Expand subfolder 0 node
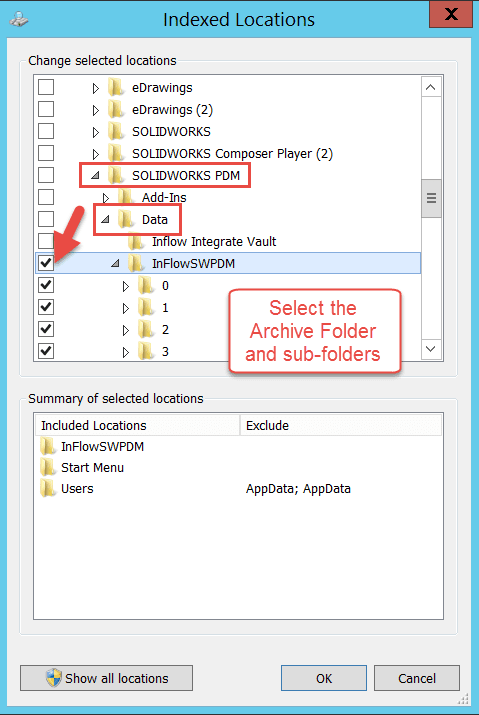 pos(126,286)
